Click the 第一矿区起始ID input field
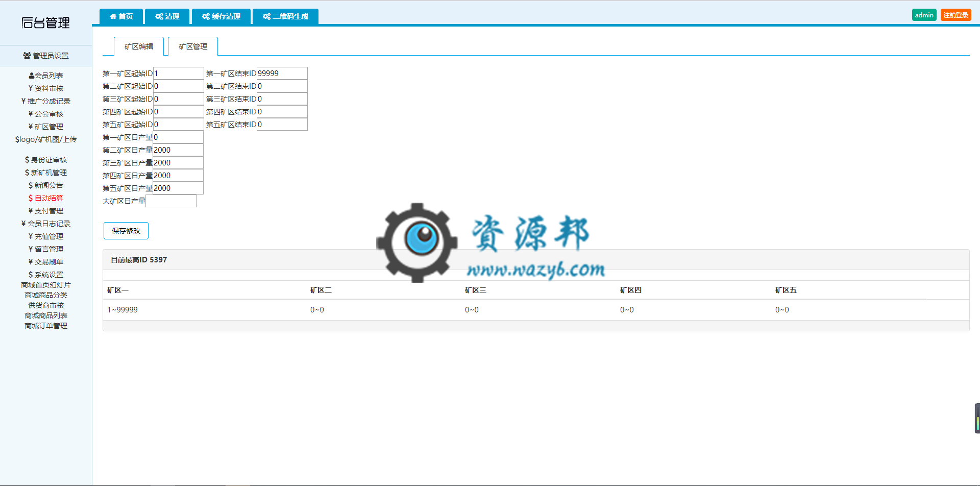Screen dimensions: 980x486 click(178, 74)
